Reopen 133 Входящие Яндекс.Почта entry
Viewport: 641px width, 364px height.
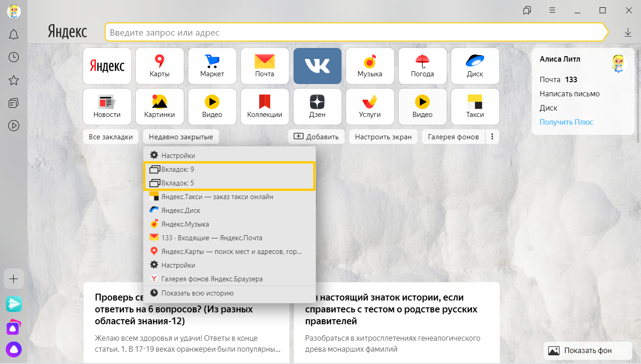pos(230,238)
